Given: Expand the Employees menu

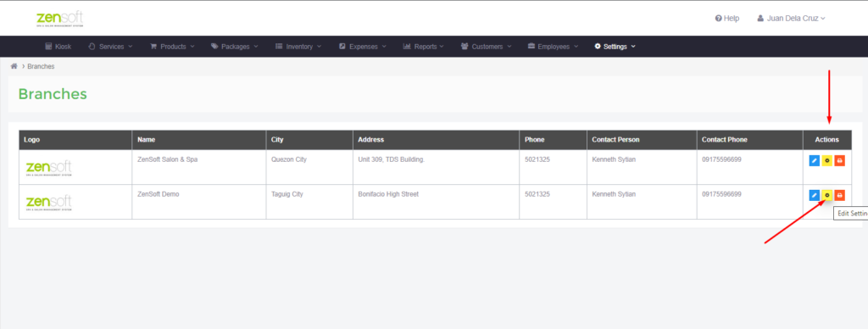Looking at the screenshot, I should (553, 47).
